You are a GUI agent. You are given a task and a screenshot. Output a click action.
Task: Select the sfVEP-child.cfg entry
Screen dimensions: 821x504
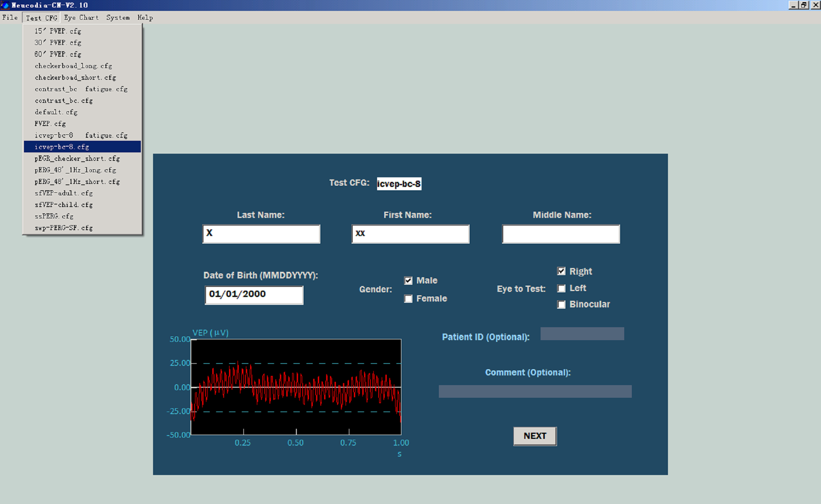(63, 205)
